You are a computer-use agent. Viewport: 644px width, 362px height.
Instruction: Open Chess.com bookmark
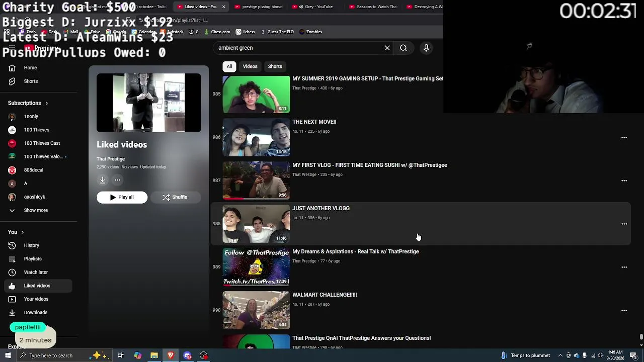click(217, 32)
